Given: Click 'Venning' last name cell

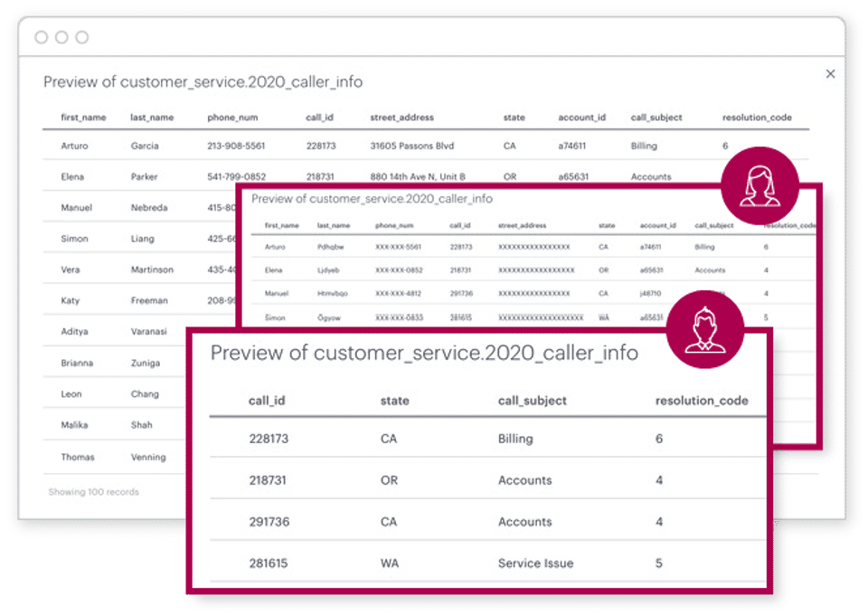Looking at the screenshot, I should click(x=147, y=458).
